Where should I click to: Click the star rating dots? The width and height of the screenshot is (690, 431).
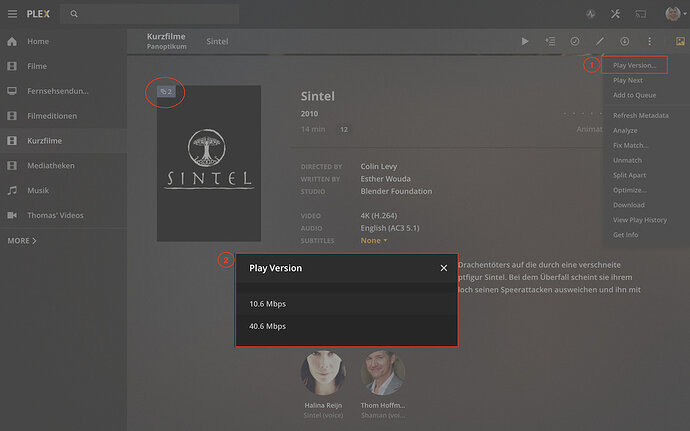(583, 114)
